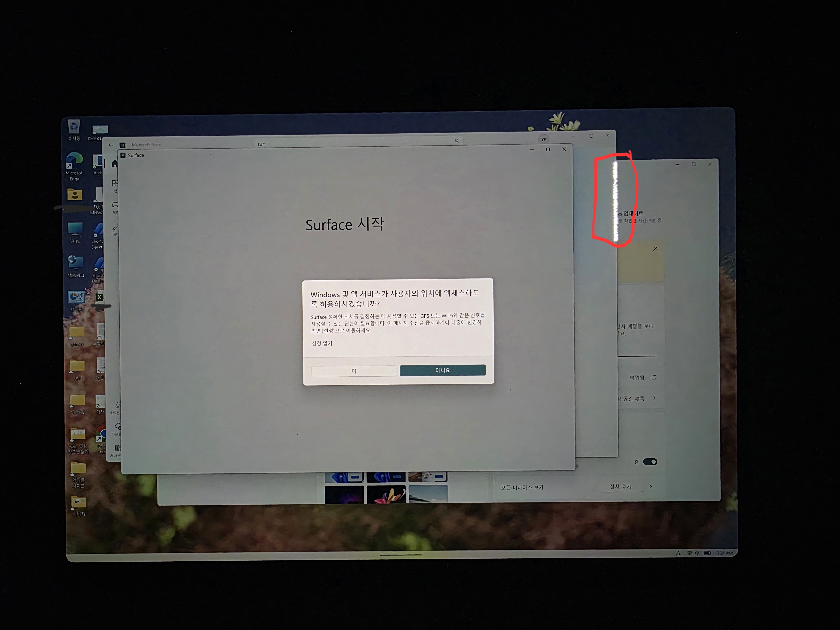Select the colorful flower wallpaper thumbnail
Viewport: 840px width, 630px height.
[x=386, y=495]
